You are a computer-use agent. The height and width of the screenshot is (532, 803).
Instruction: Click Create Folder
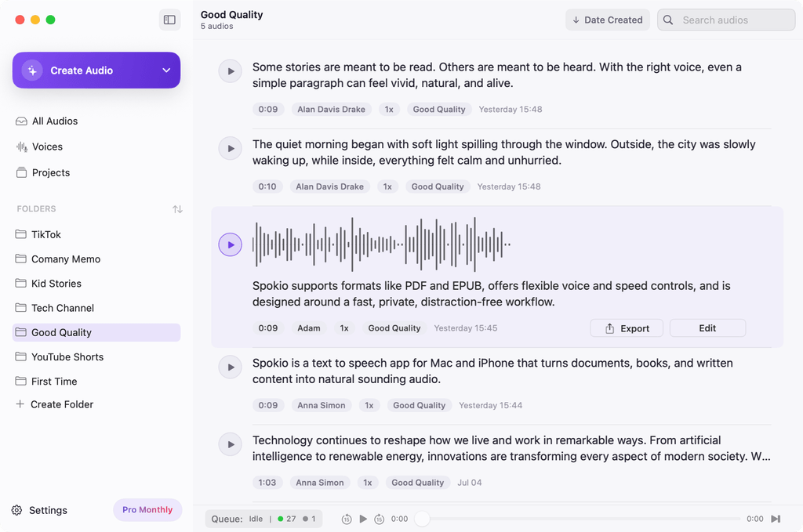click(54, 404)
